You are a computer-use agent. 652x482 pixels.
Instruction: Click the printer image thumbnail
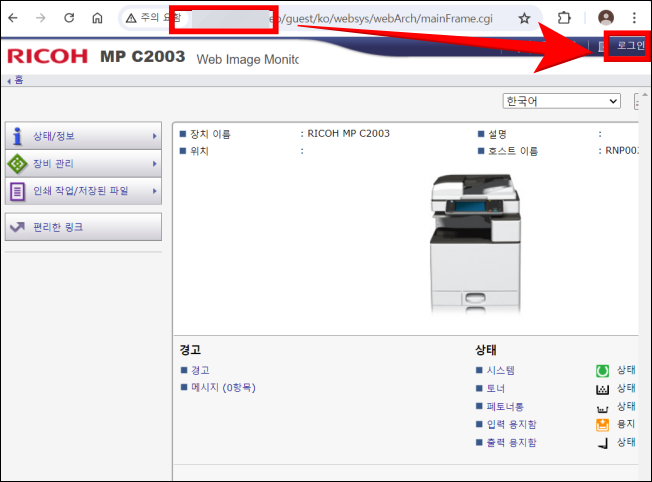click(x=475, y=243)
